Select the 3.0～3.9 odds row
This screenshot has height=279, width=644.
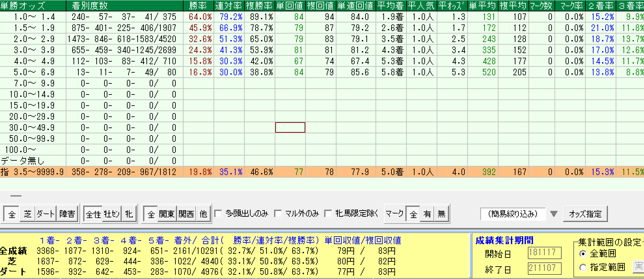(322, 50)
